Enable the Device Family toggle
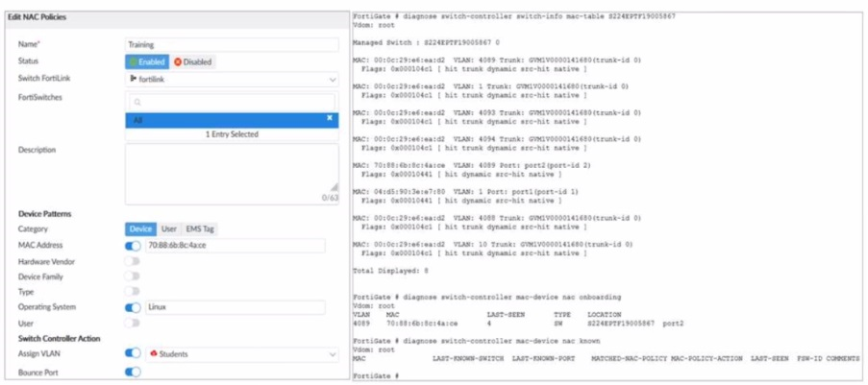The height and width of the screenshot is (385, 868). tap(133, 276)
